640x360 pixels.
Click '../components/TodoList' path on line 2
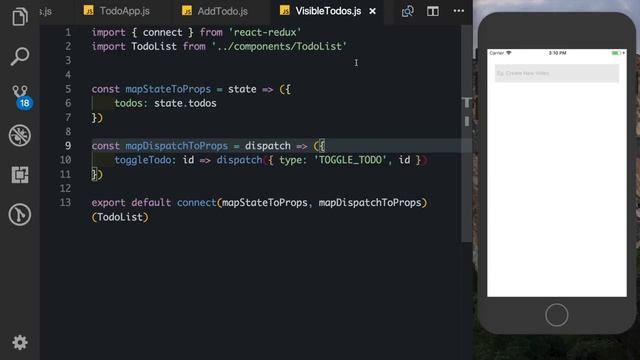click(x=279, y=47)
